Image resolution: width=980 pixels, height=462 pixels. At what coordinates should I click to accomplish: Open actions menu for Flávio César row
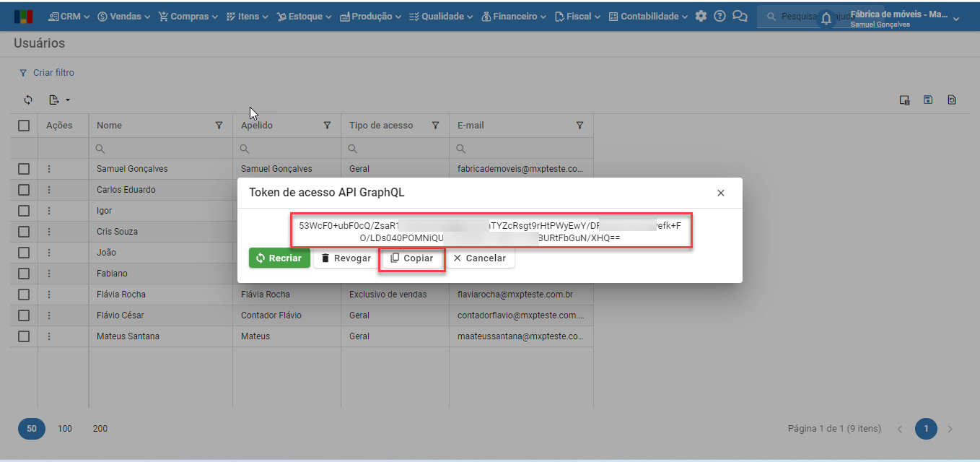coord(49,315)
